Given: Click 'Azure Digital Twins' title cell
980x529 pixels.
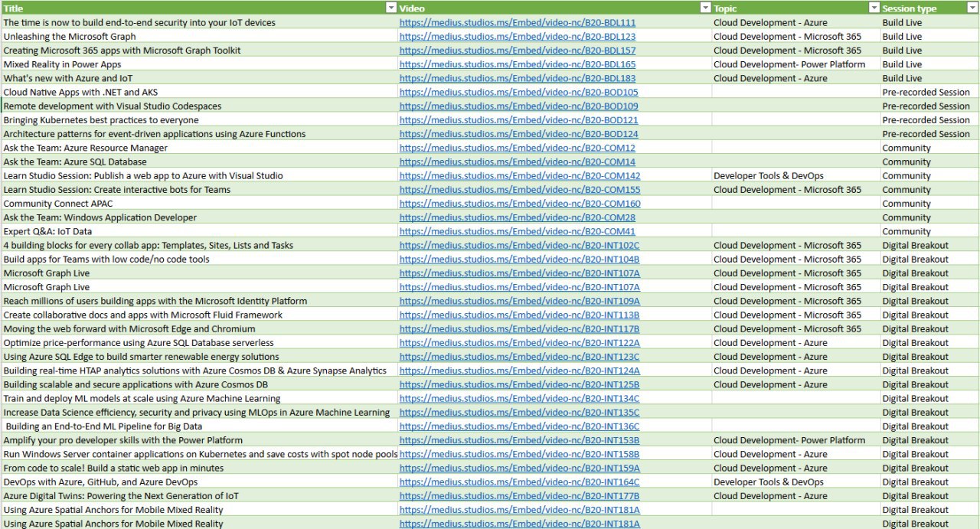Looking at the screenshot, I should (x=199, y=496).
